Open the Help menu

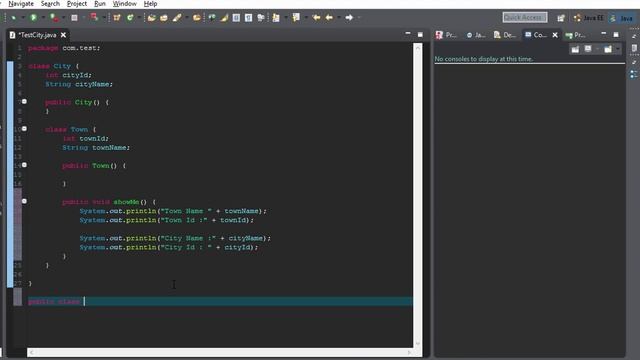tap(150, 4)
